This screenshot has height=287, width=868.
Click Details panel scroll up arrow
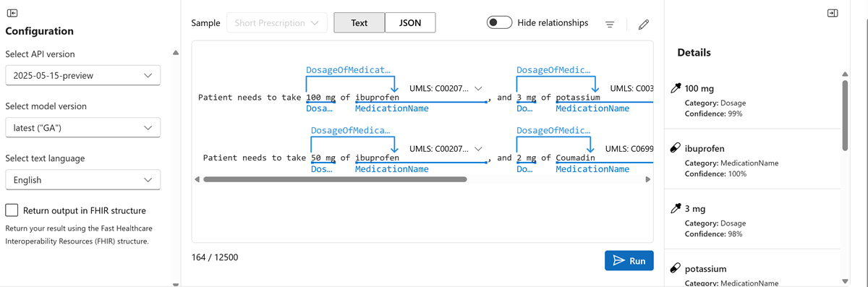845,74
